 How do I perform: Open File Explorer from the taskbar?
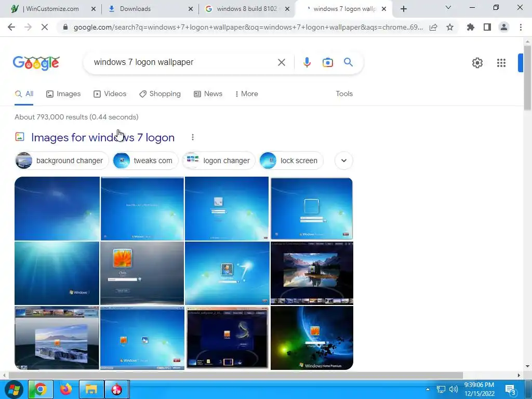tap(91, 389)
